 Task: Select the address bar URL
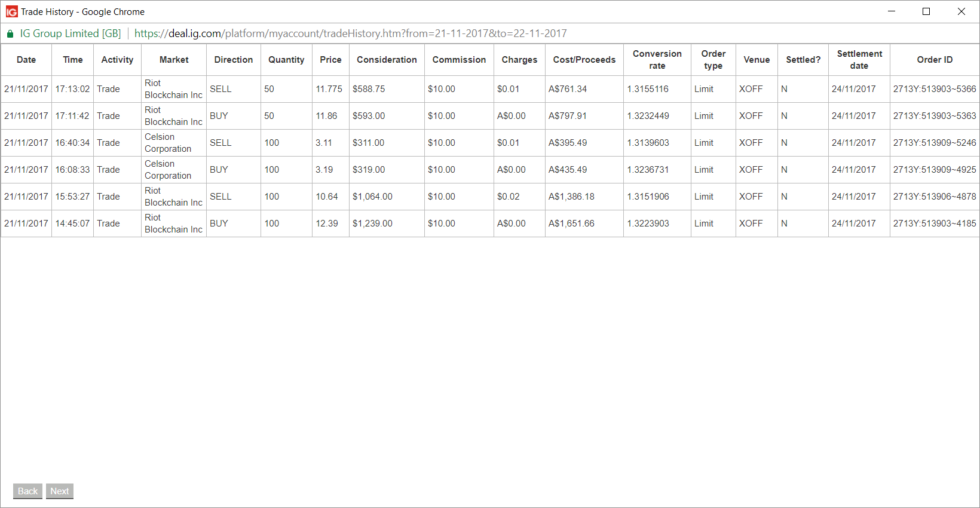(x=351, y=33)
